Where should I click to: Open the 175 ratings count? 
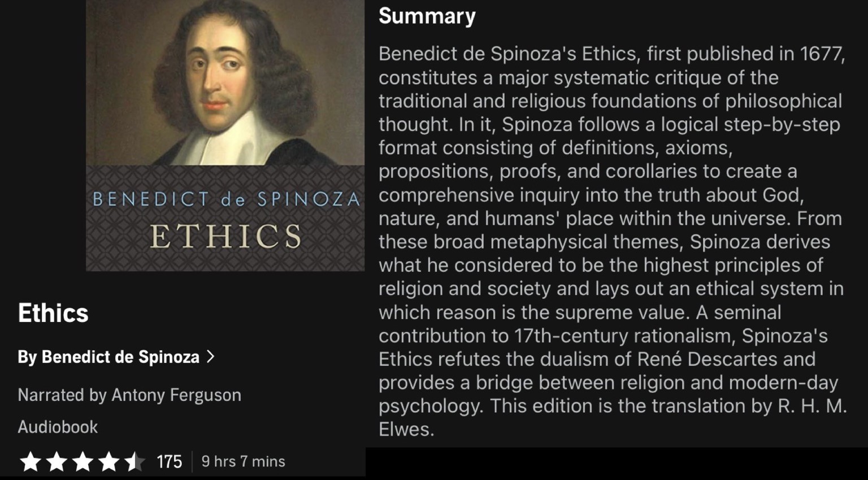[x=169, y=461]
